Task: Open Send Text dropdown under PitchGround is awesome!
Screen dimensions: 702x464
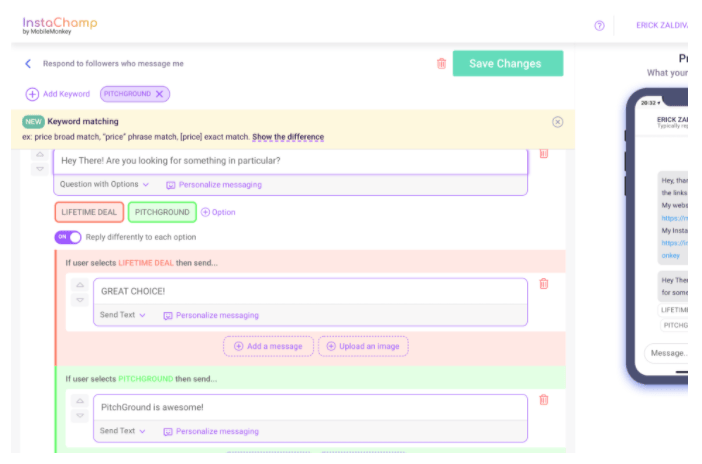Action: click(x=123, y=431)
